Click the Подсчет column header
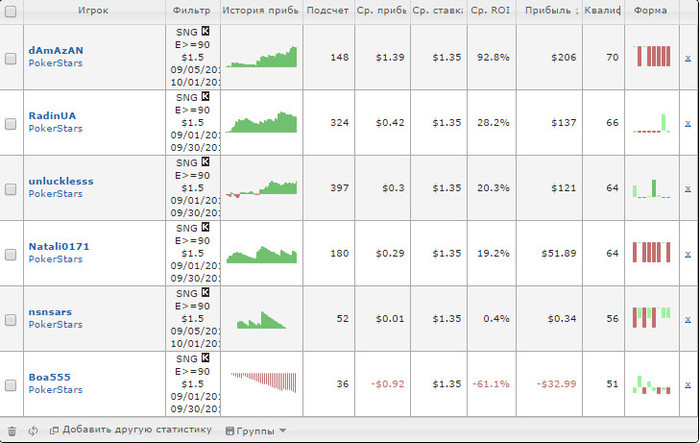This screenshot has width=700, height=443. [x=329, y=10]
